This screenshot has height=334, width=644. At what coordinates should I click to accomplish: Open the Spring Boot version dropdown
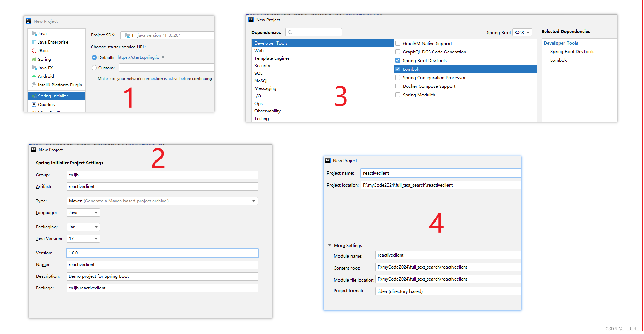coord(522,32)
